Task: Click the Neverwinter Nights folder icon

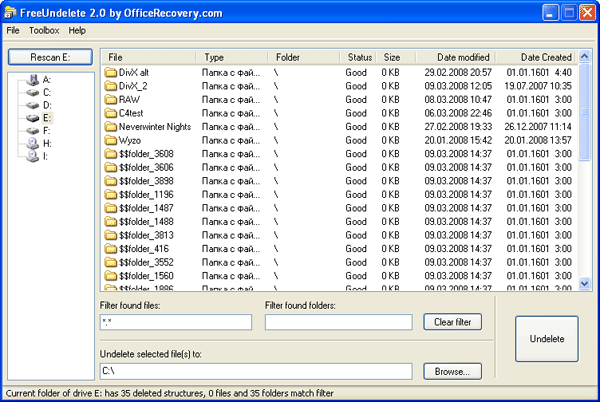Action: click(x=111, y=127)
